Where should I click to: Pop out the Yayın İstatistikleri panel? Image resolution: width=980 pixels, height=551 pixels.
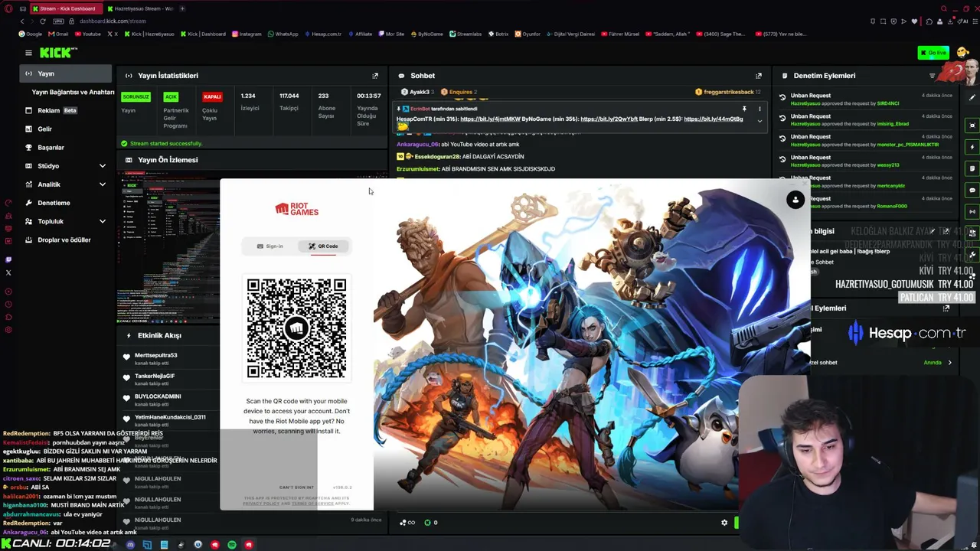point(375,76)
